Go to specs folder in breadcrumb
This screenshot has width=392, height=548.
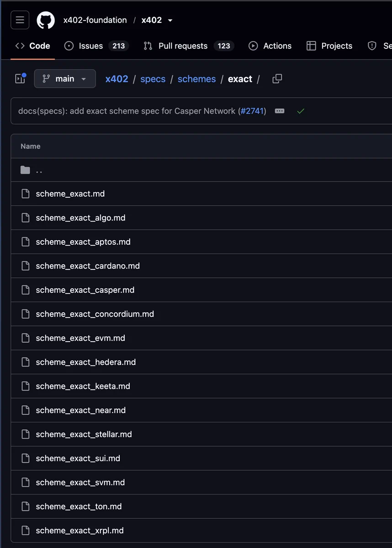[153, 79]
